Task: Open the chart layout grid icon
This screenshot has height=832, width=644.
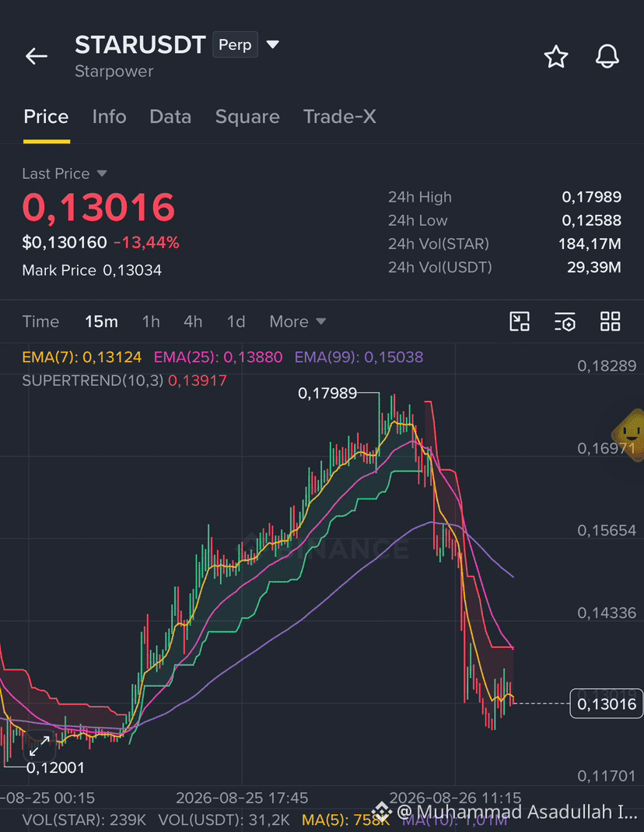Action: (610, 321)
